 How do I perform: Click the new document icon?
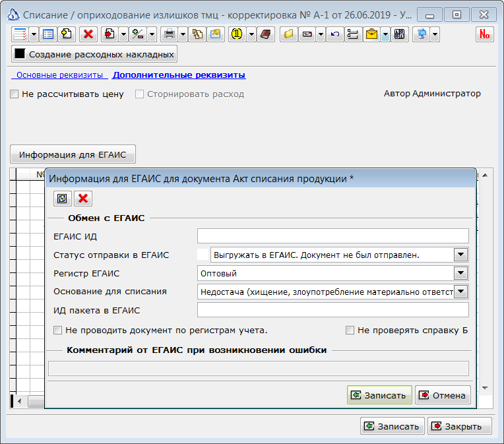click(67, 34)
